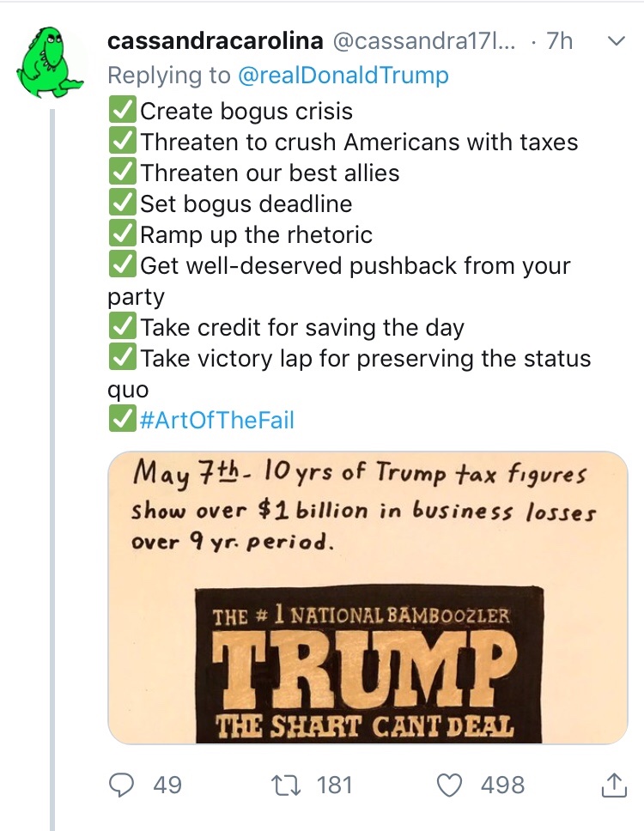The width and height of the screenshot is (644, 831).
Task: Click the 181 retweets count
Action: click(x=336, y=784)
